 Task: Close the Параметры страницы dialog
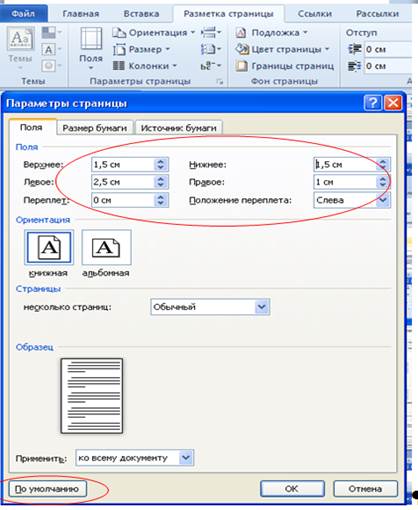[x=393, y=103]
